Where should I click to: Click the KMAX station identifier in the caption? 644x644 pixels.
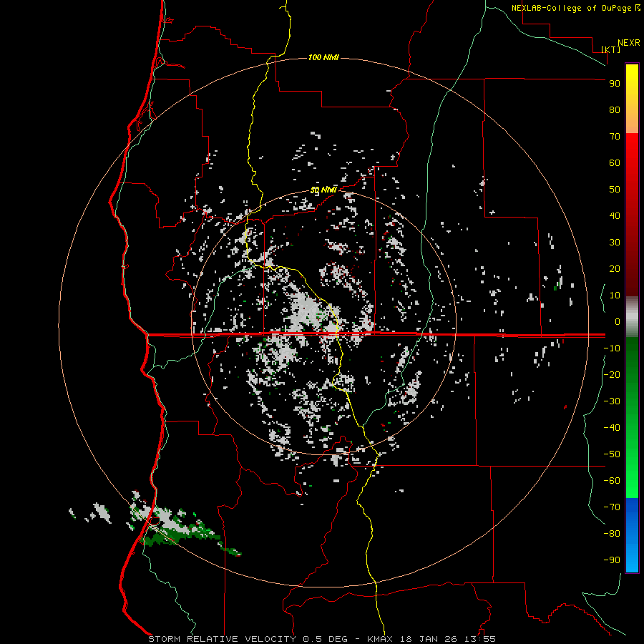tap(379, 639)
